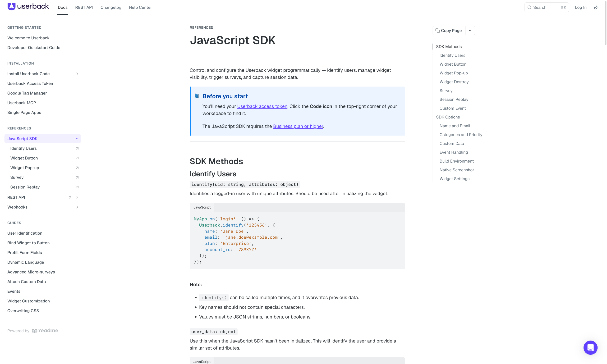Switch to the Changelog tab
This screenshot has height=364, width=607.
(111, 7)
